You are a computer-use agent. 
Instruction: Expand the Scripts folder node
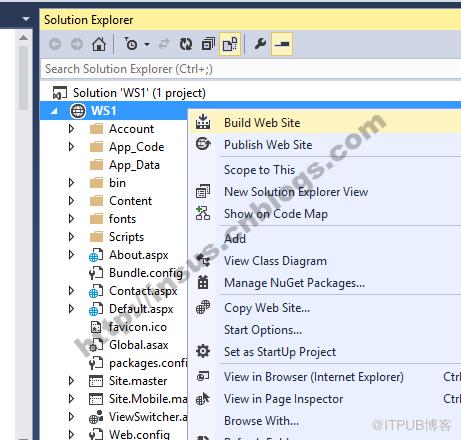pyautogui.click(x=71, y=237)
